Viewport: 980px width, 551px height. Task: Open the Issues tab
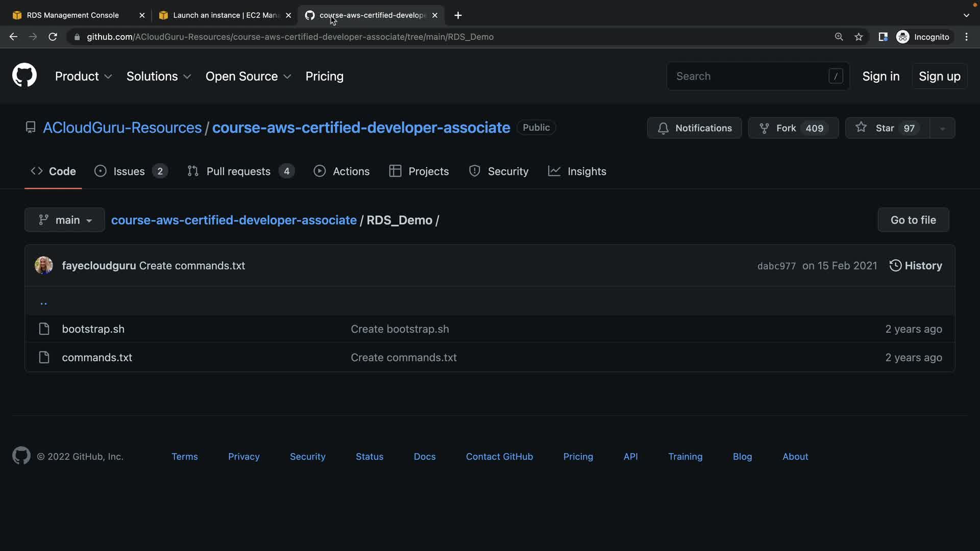[129, 171]
